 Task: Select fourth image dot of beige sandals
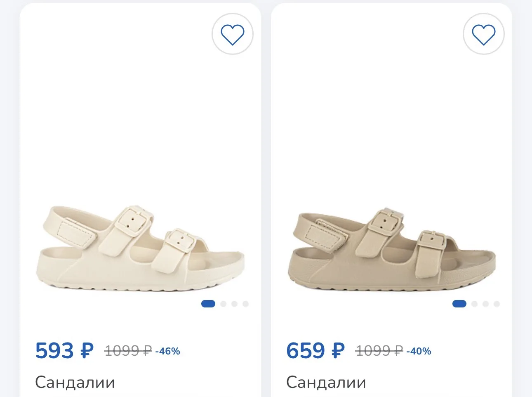click(x=497, y=304)
